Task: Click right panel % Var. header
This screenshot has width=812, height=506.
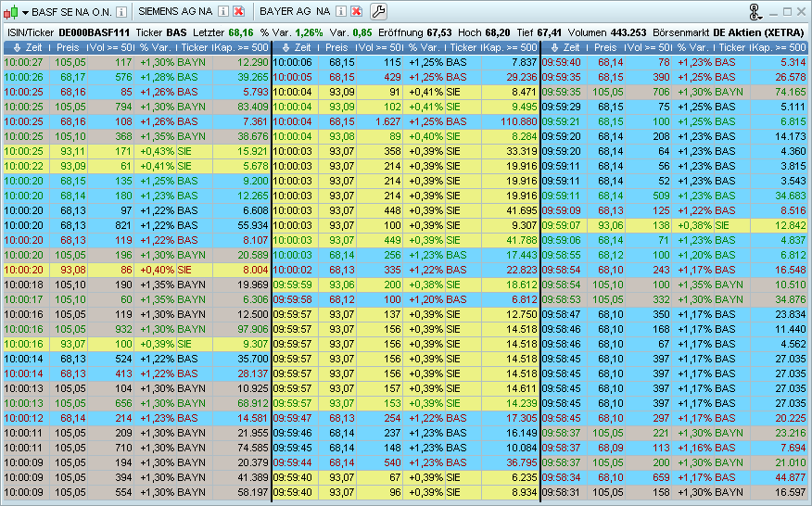Action: 693,47
